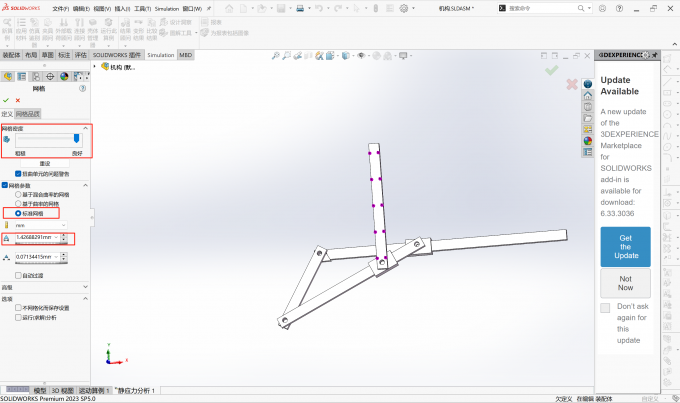Expand the 高级 section
680x403 pixels.
click(x=84, y=288)
